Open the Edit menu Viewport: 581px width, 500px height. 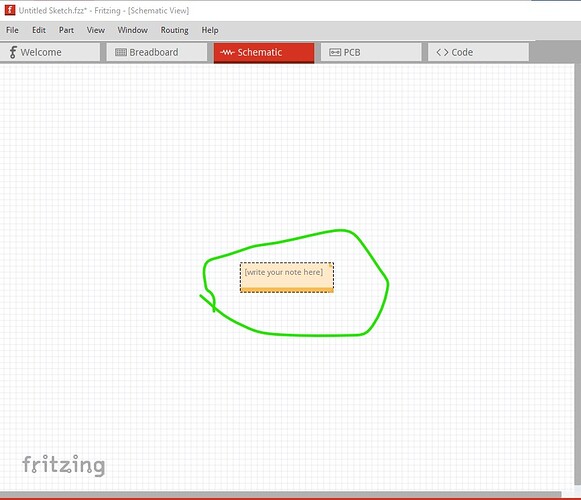pyautogui.click(x=39, y=30)
